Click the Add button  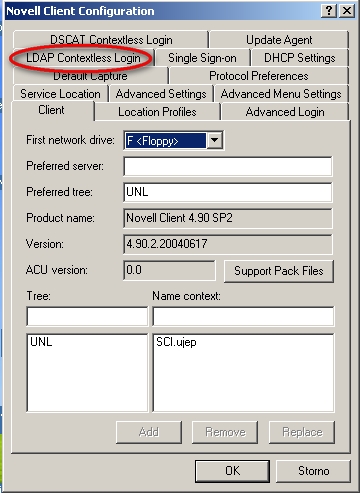point(149,432)
